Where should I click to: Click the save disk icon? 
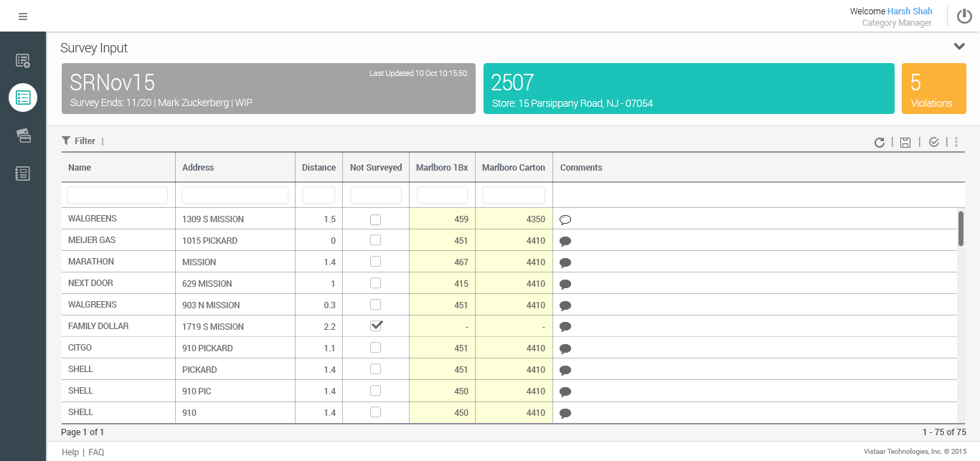[x=905, y=142]
